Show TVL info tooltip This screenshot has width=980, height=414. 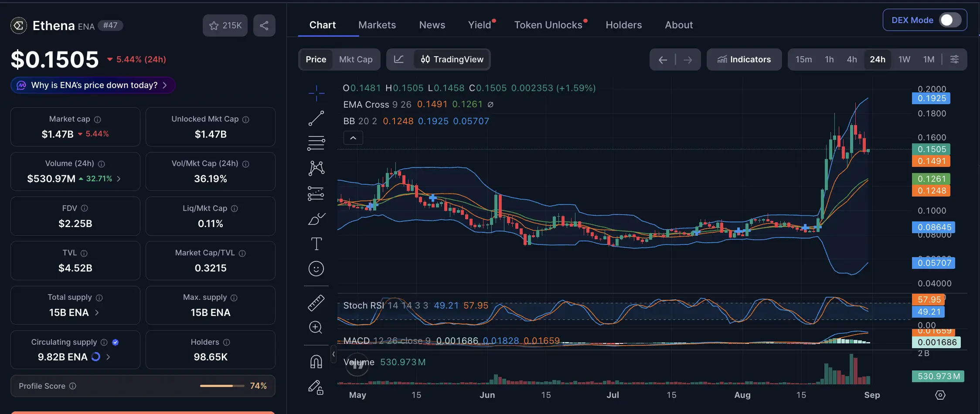(84, 253)
